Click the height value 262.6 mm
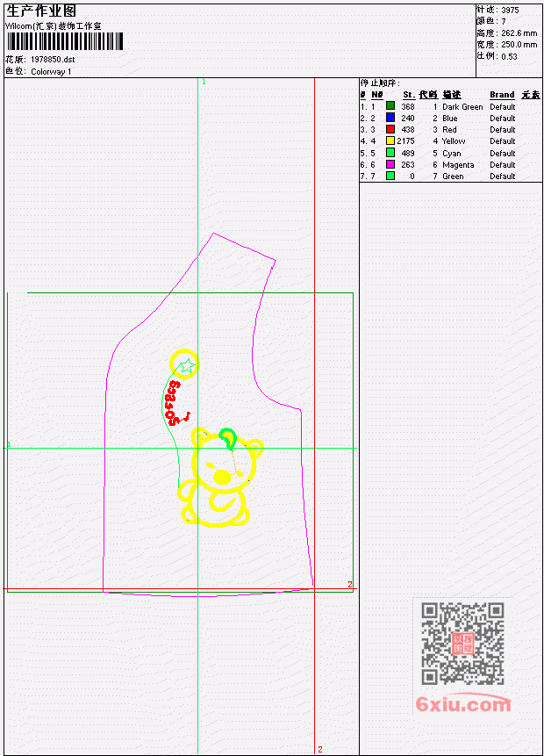The height and width of the screenshot is (756, 544). 519,33
